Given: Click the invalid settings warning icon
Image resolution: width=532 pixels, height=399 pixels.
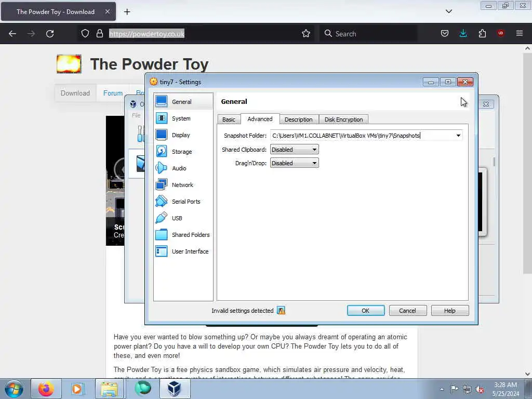Looking at the screenshot, I should (x=281, y=311).
